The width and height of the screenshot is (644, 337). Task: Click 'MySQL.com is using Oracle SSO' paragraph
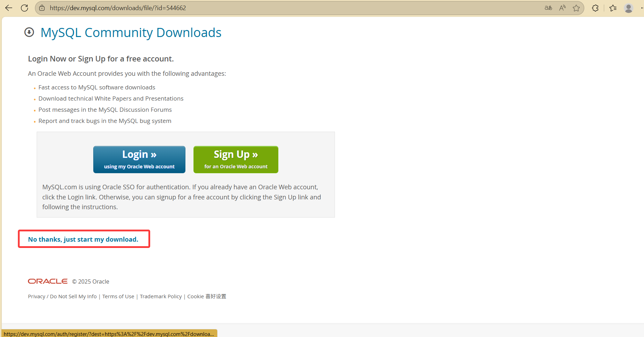click(182, 197)
